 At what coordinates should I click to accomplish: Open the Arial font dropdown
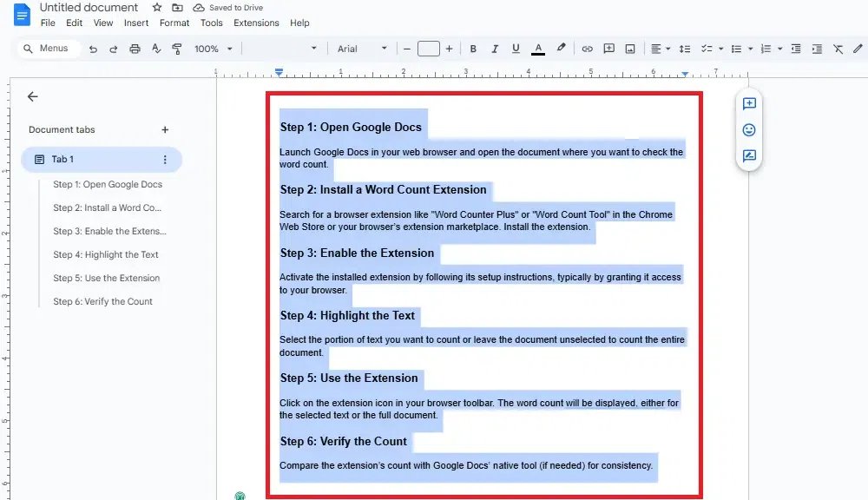(362, 49)
